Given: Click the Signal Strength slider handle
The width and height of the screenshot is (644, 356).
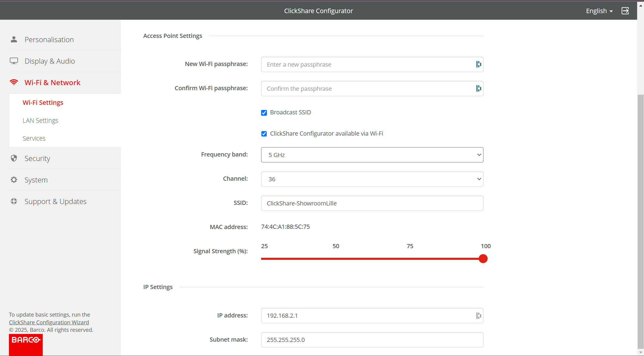Looking at the screenshot, I should [x=483, y=259].
